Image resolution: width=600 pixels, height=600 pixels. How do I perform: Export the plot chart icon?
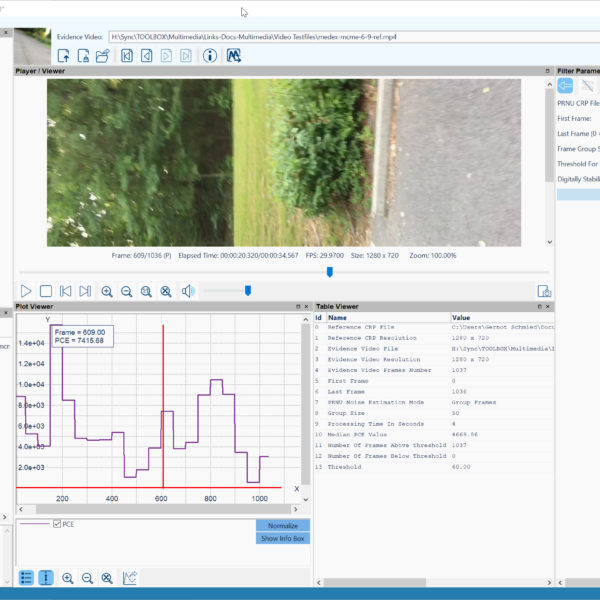coord(130,578)
